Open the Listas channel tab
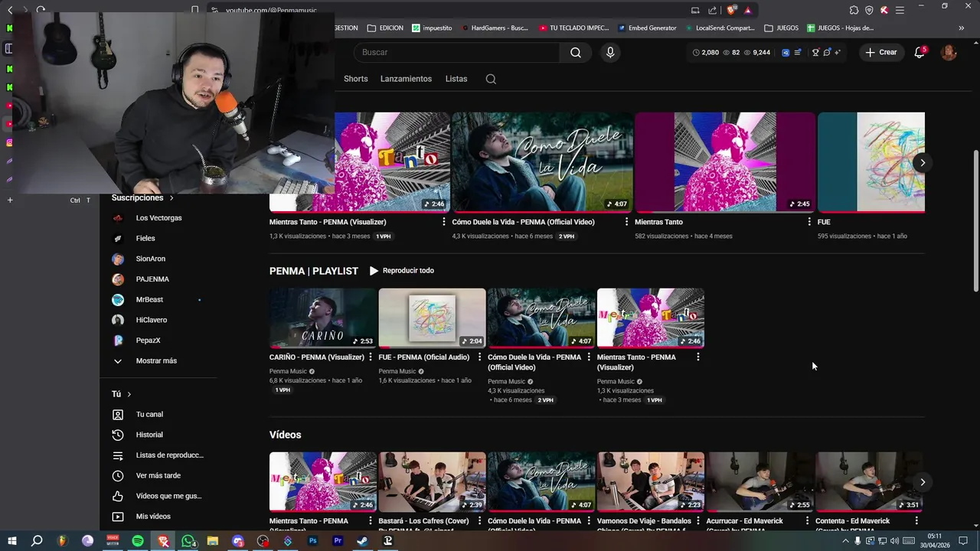This screenshot has height=551, width=980. point(456,79)
